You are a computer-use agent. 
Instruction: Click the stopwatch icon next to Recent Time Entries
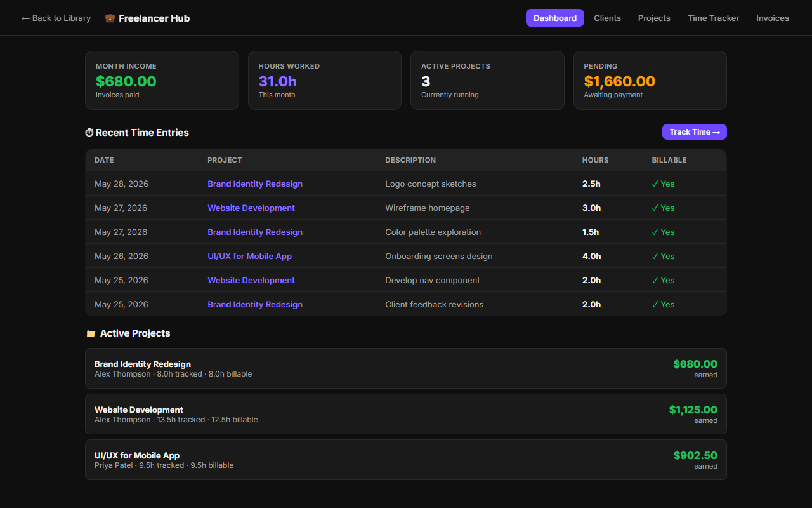(x=89, y=133)
